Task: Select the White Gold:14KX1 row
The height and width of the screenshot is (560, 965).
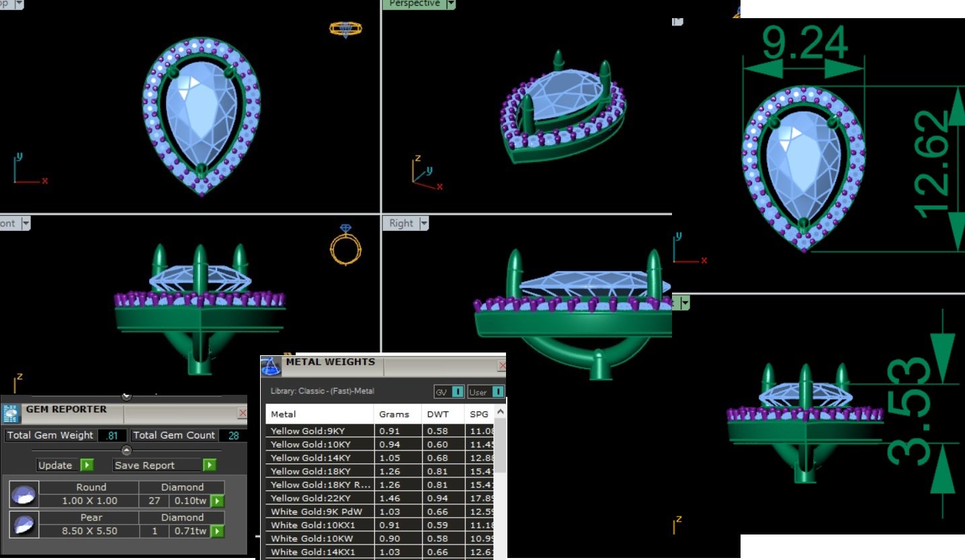Action: tap(380, 552)
